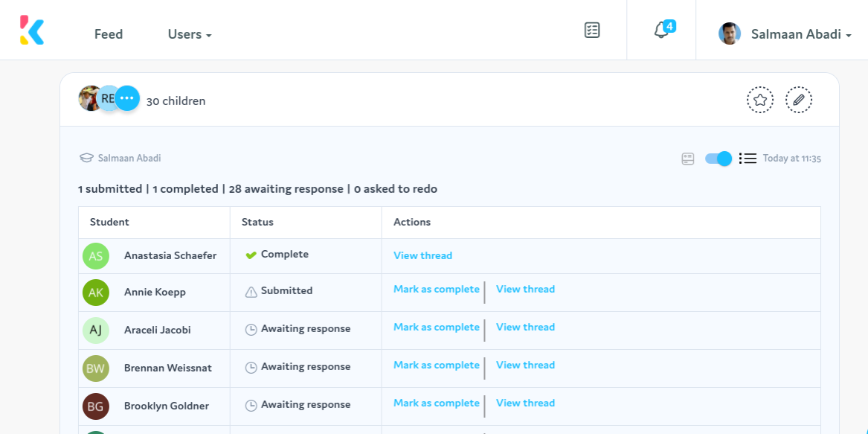Screen dimensions: 868x434
Task: Click the clock icon in Brooklyn Goldner's row
Action: coord(251,405)
